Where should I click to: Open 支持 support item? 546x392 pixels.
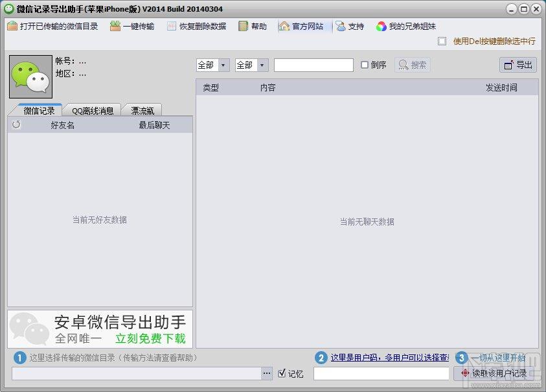click(350, 26)
